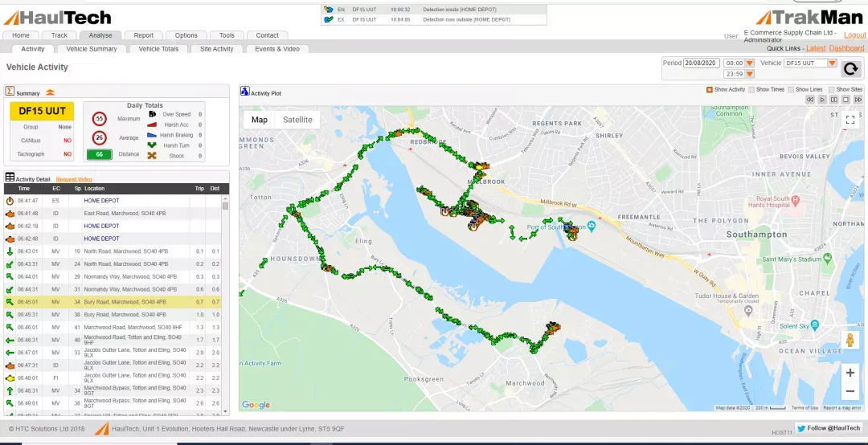Switch to the Vehicle Summary tab
The image size is (868, 445).
coord(92,49)
